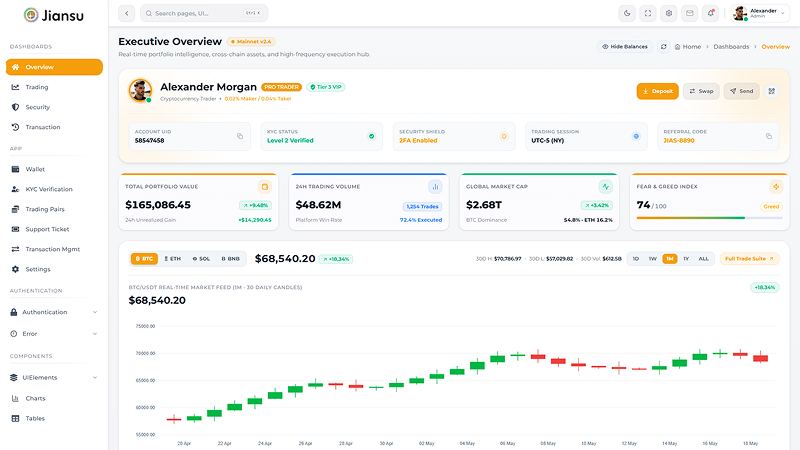Click Tables sidebar icon
The height and width of the screenshot is (450, 800).
click(x=15, y=418)
